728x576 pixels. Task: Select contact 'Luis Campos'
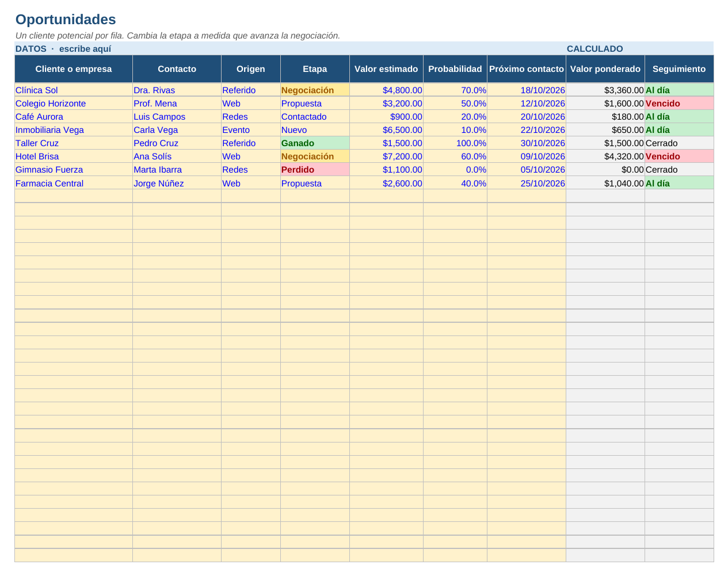point(177,116)
